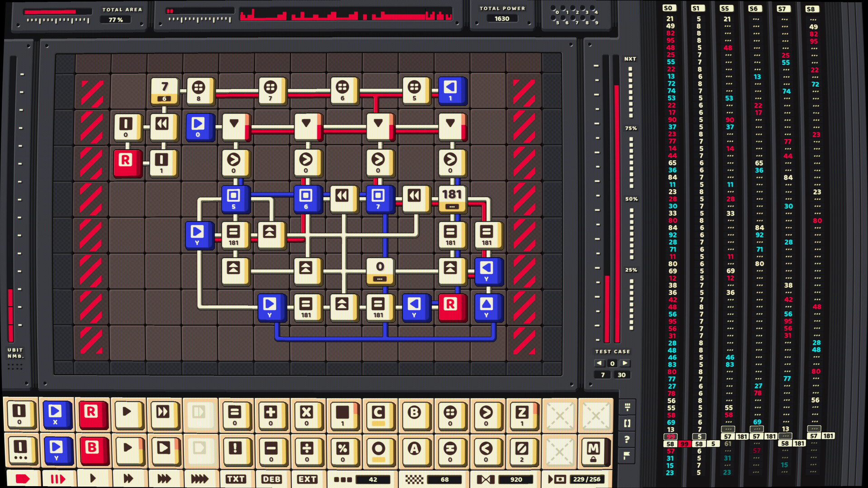868x488 pixels.
Task: Step to the next test case with the right arrow
Action: click(624, 363)
